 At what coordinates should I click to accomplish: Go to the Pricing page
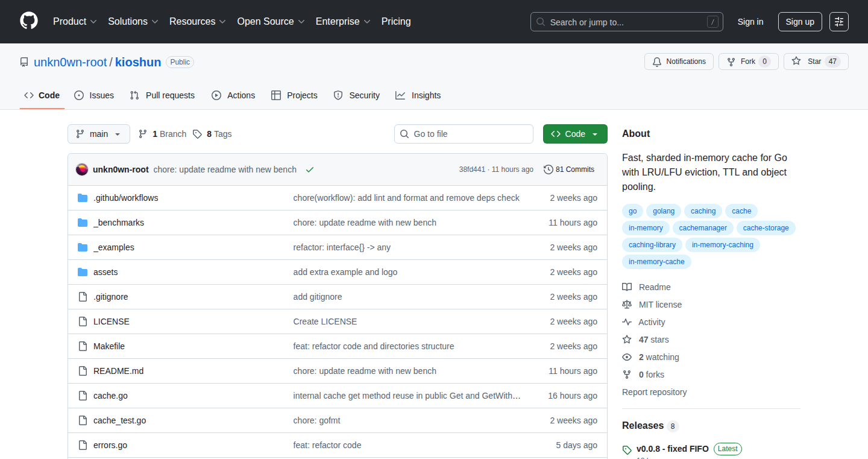396,22
